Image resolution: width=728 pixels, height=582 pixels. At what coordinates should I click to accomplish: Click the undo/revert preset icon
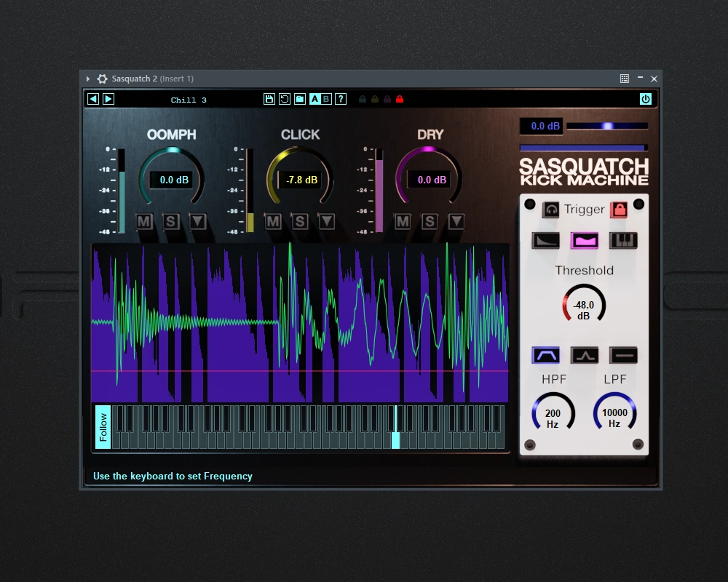click(x=285, y=99)
